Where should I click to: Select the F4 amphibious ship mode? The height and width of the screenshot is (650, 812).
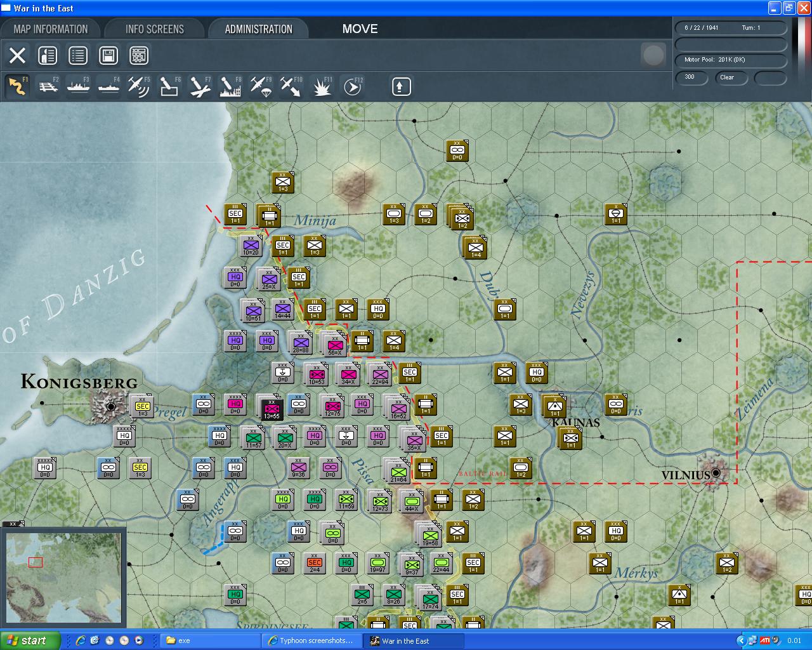tap(108, 86)
